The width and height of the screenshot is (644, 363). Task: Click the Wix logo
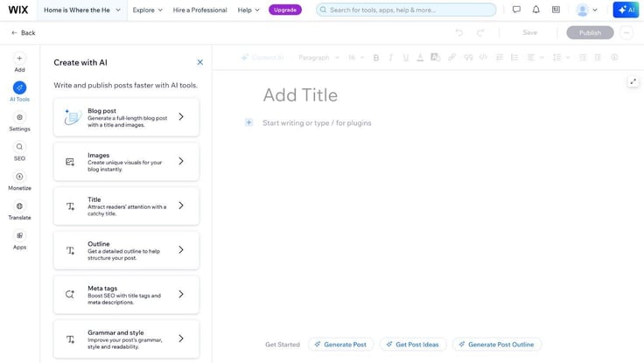point(18,10)
